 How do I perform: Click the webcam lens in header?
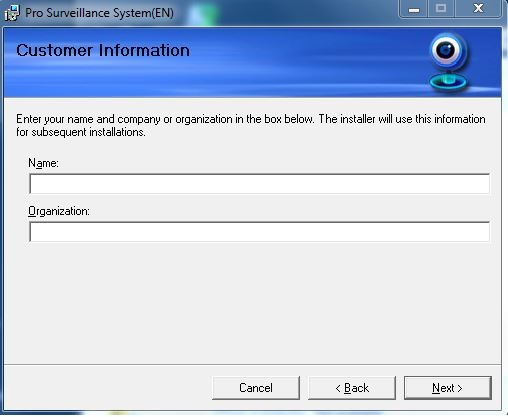[x=445, y=50]
